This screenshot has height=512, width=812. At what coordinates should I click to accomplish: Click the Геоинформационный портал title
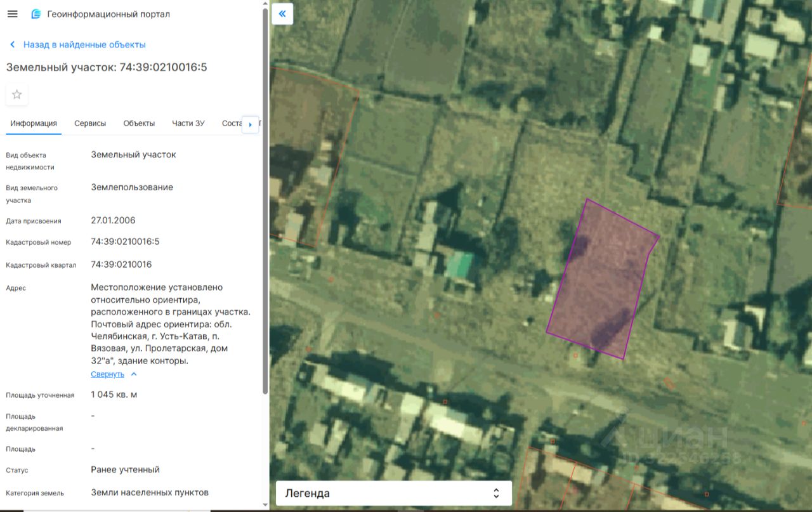[x=108, y=14]
